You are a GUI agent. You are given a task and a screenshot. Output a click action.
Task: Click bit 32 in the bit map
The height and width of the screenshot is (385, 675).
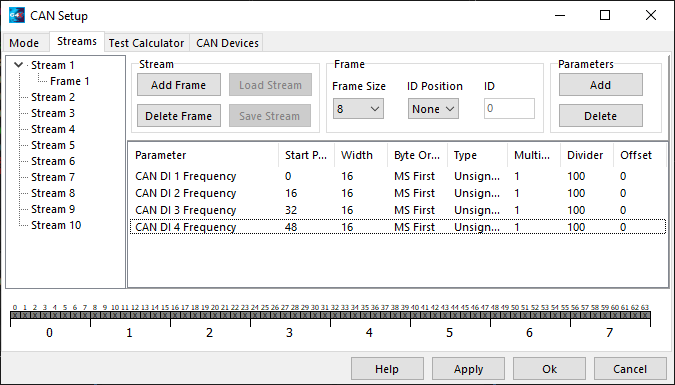click(x=335, y=315)
